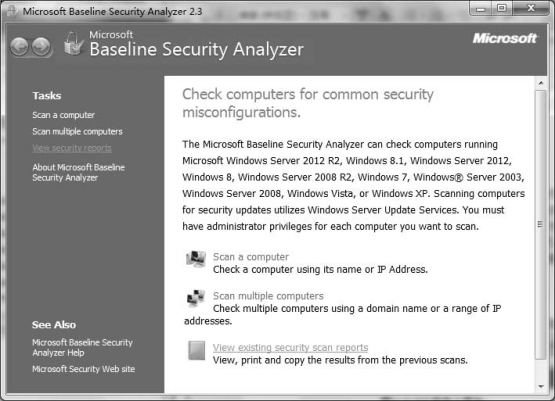Click the scrollbar down arrow

click(540, 386)
